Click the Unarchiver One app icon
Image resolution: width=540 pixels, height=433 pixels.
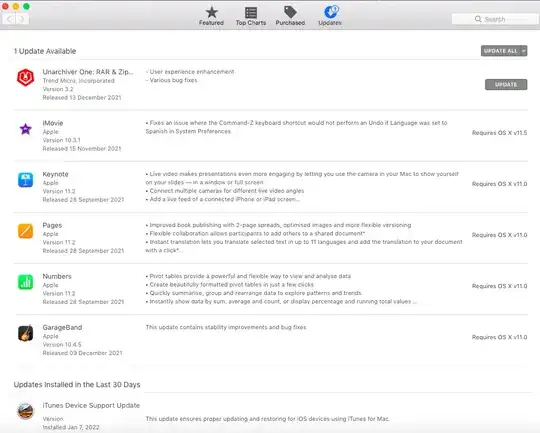point(25,77)
